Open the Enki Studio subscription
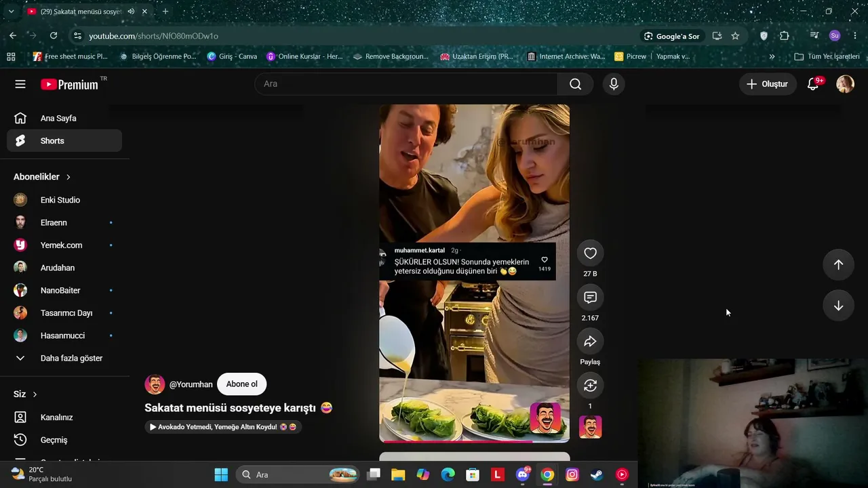 pos(64,200)
